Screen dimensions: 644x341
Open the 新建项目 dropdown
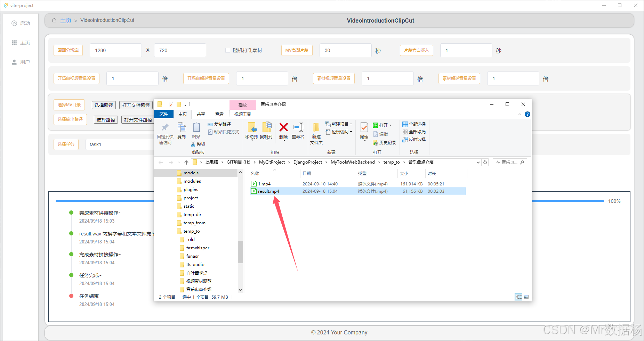click(339, 124)
